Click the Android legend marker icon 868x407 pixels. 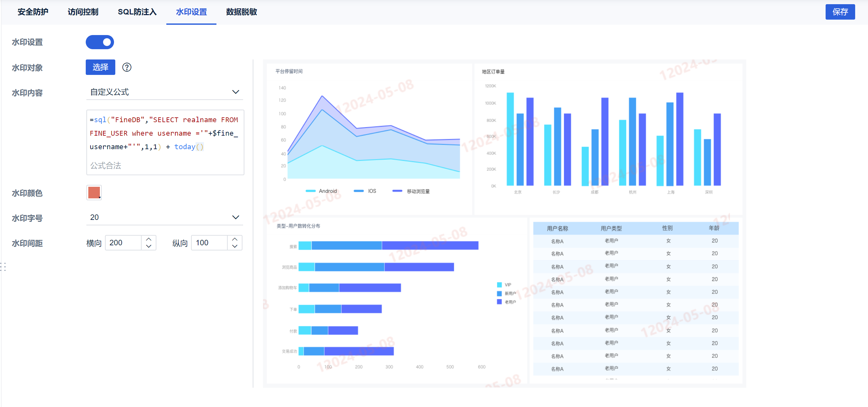[x=310, y=191]
